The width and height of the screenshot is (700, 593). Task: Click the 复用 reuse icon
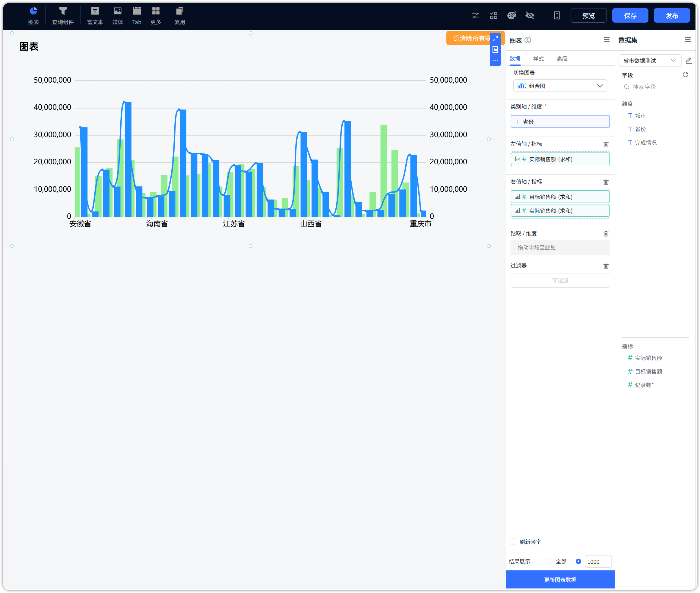(179, 16)
